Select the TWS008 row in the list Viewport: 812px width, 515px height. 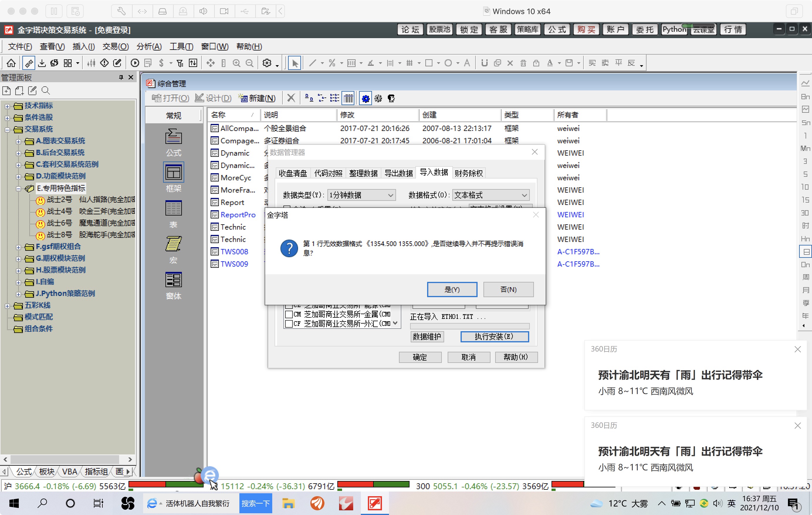click(x=234, y=252)
